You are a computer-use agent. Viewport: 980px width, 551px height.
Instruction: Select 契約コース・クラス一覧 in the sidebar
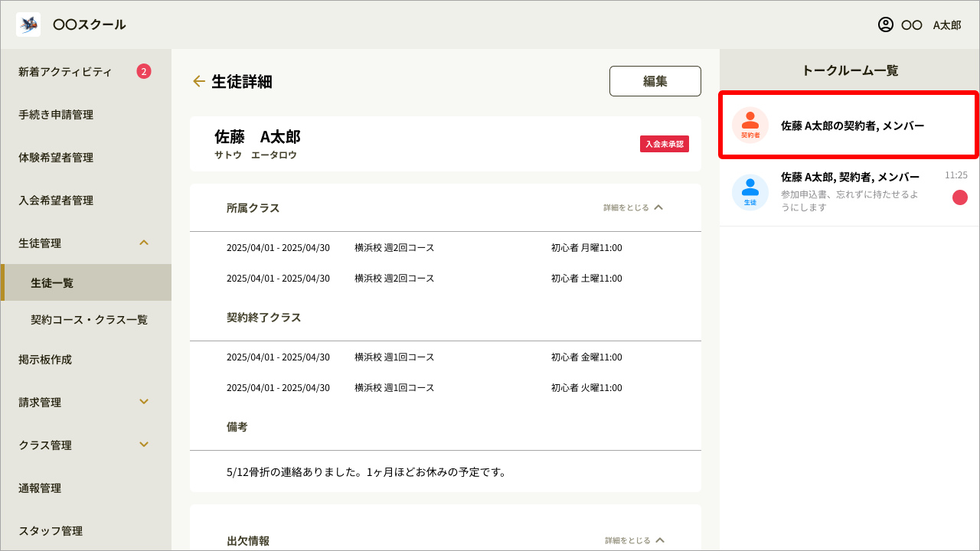[x=86, y=319]
